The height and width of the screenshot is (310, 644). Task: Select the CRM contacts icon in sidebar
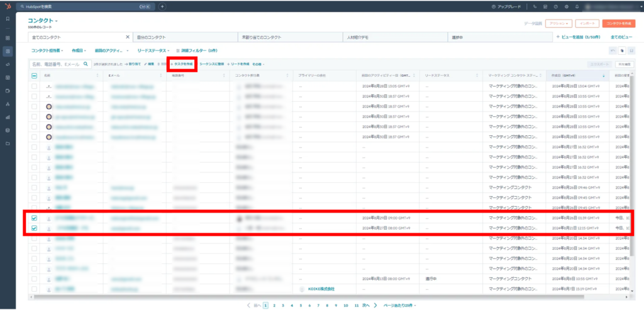[8, 52]
